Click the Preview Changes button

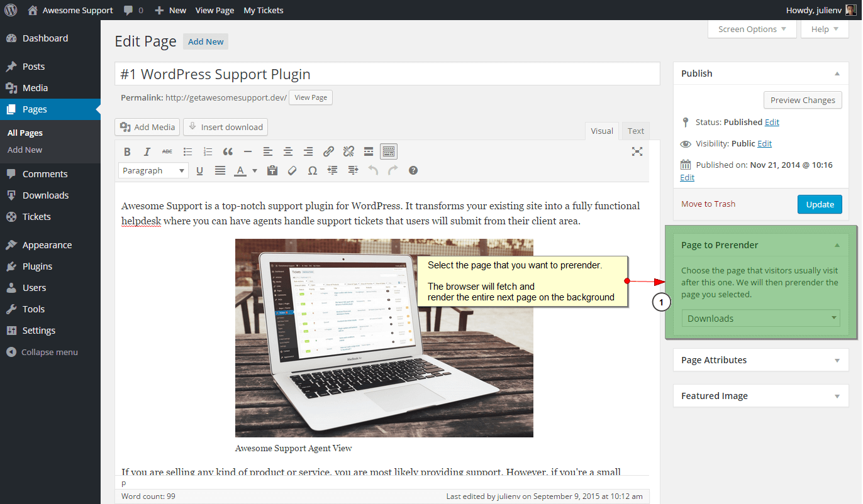(x=803, y=100)
